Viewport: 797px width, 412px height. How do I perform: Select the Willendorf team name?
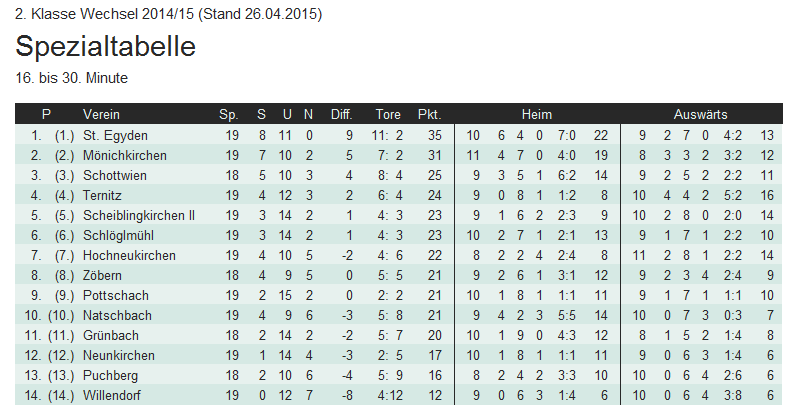112,396
